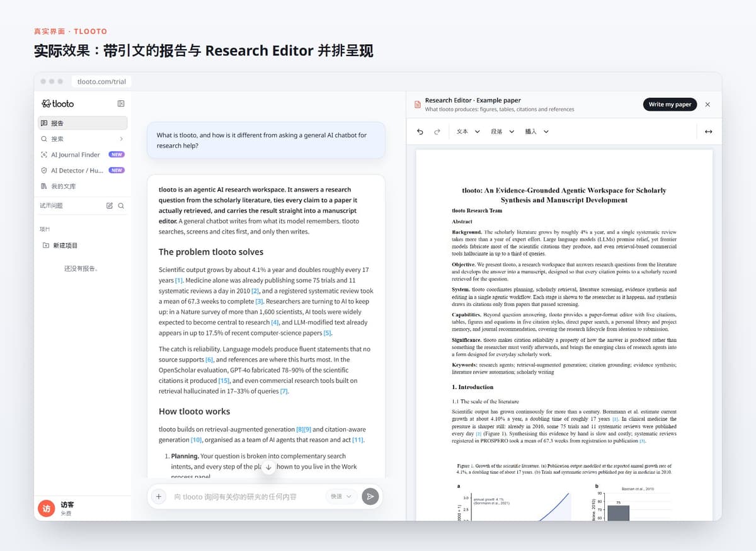Focus the ask tlooto chat input field
Image resolution: width=756 pixels, height=551 pixels.
click(246, 496)
